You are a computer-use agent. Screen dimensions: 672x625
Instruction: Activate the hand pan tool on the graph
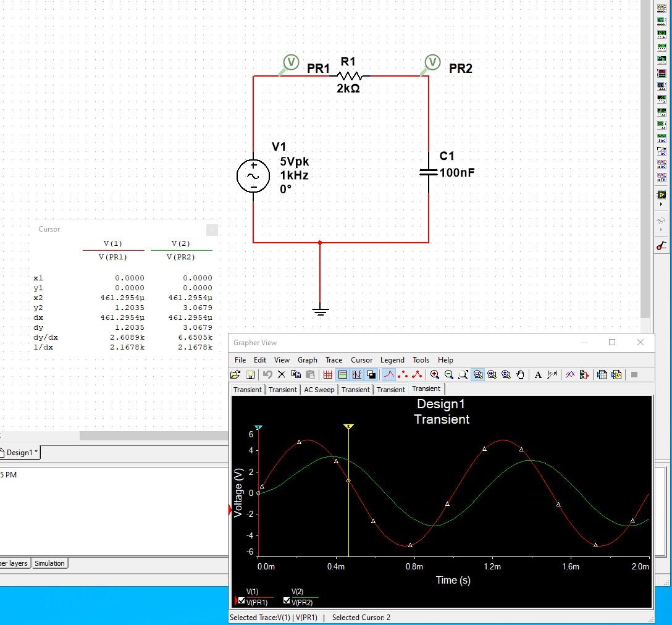tap(519, 374)
